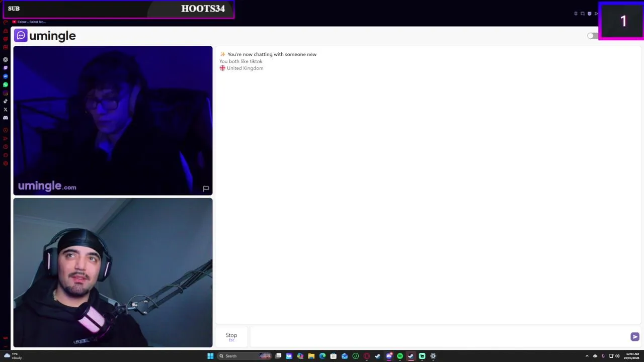Screen dimensions: 644x362
Task: Open the taskbar clock and date
Action: click(x=632, y=356)
